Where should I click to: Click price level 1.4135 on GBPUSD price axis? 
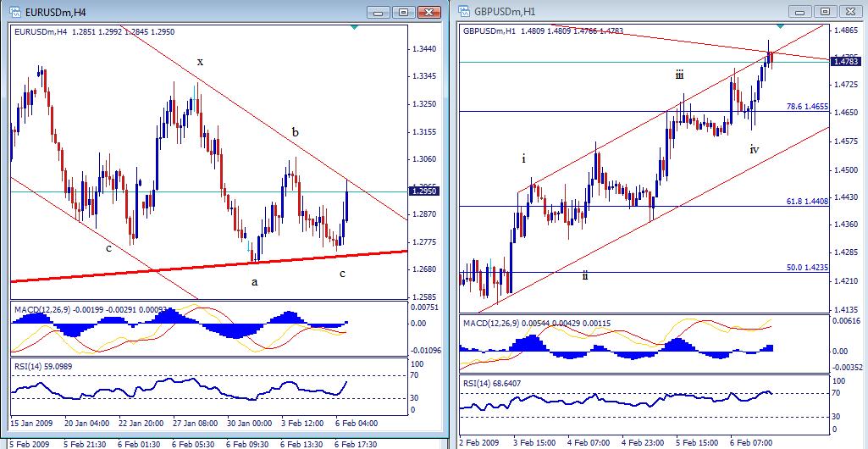(x=847, y=310)
